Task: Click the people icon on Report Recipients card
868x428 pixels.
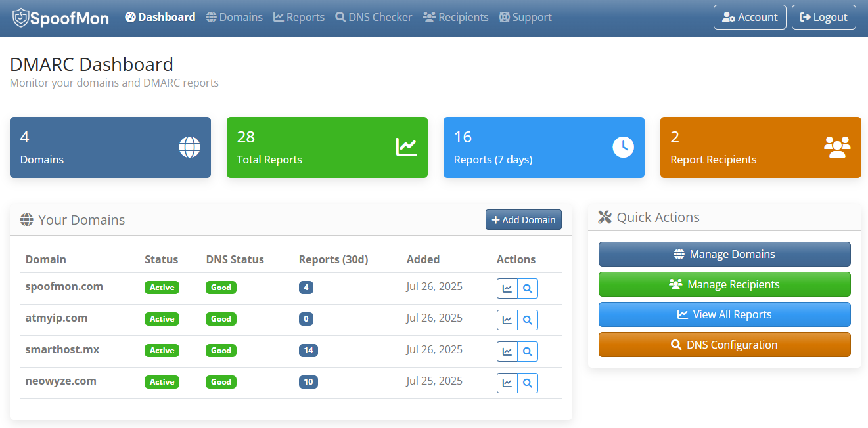Action: point(837,147)
